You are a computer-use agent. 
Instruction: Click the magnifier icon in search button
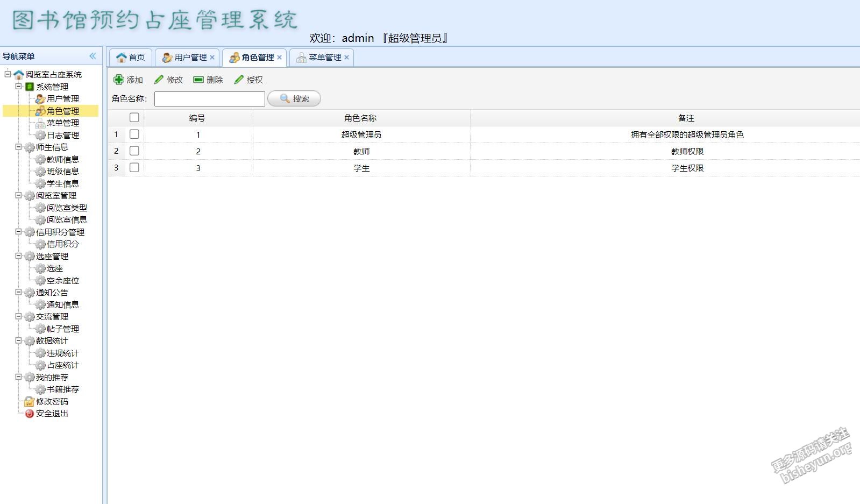click(285, 98)
